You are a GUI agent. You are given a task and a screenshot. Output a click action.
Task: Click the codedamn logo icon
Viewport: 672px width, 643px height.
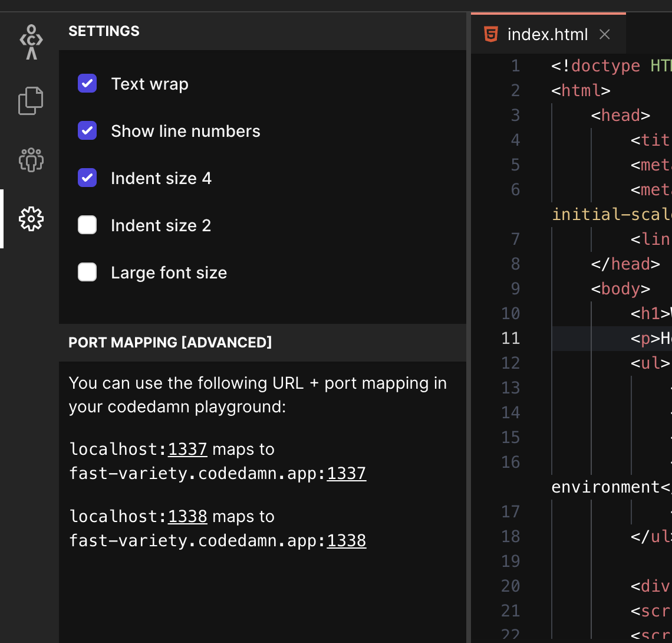(x=30, y=41)
